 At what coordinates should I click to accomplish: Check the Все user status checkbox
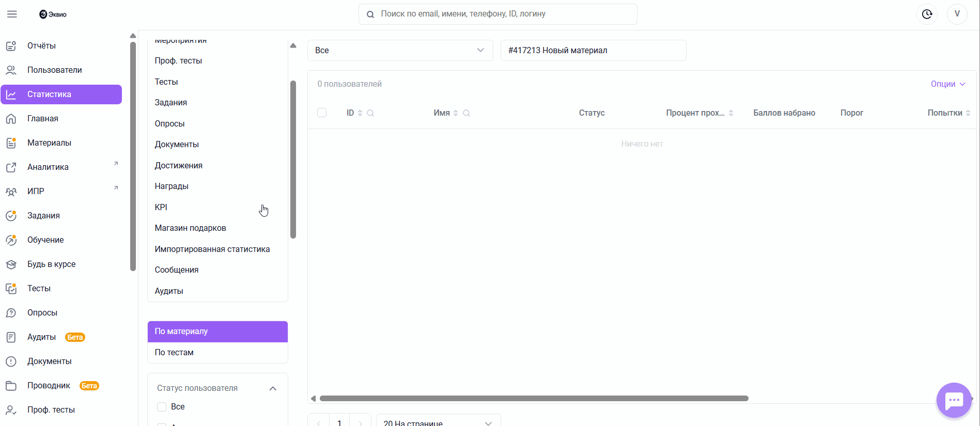tap(162, 407)
